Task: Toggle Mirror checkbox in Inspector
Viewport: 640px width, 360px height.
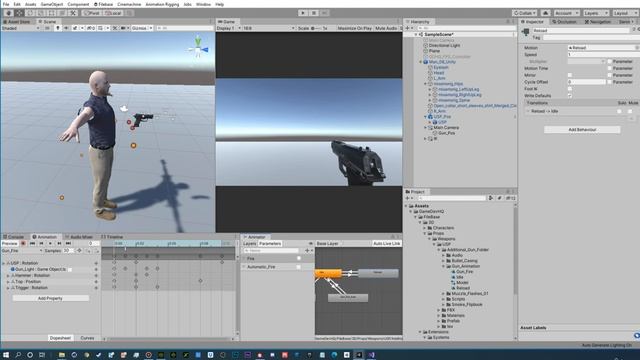Action: (x=570, y=75)
